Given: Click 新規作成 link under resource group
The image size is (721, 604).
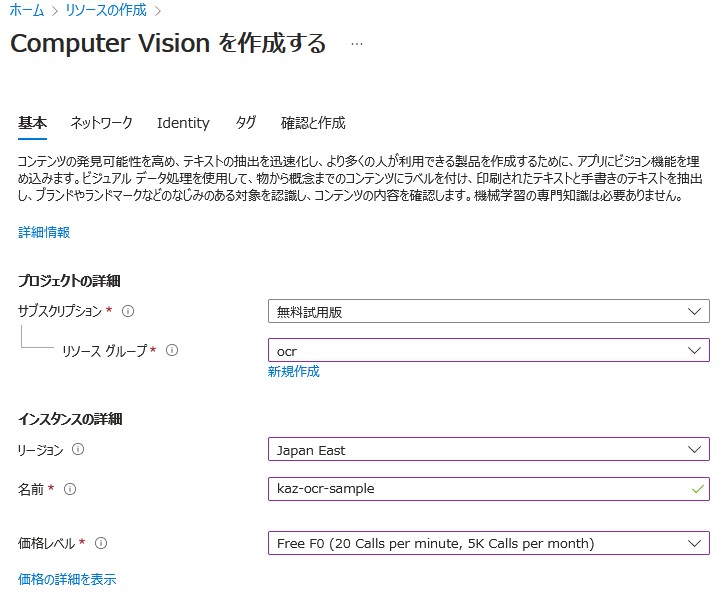Looking at the screenshot, I should pyautogui.click(x=293, y=371).
